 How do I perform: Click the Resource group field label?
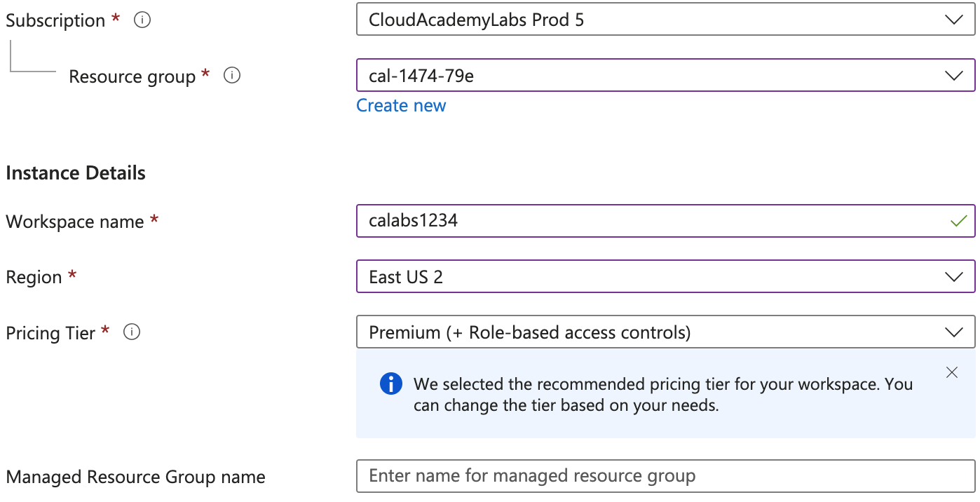pyautogui.click(x=132, y=76)
